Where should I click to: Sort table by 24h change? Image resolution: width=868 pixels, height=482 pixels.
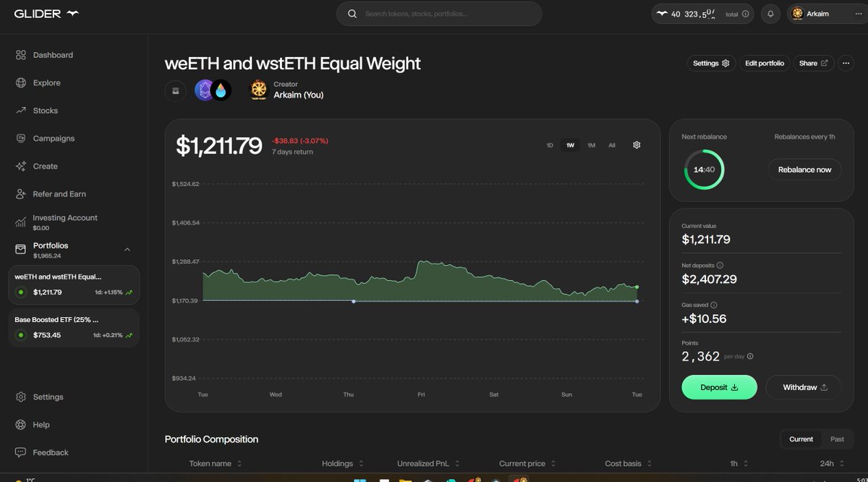click(x=832, y=463)
